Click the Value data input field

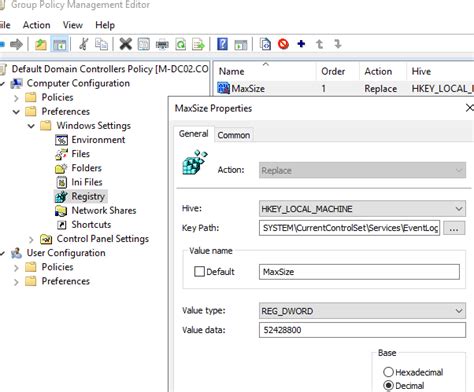pyautogui.click(x=362, y=330)
